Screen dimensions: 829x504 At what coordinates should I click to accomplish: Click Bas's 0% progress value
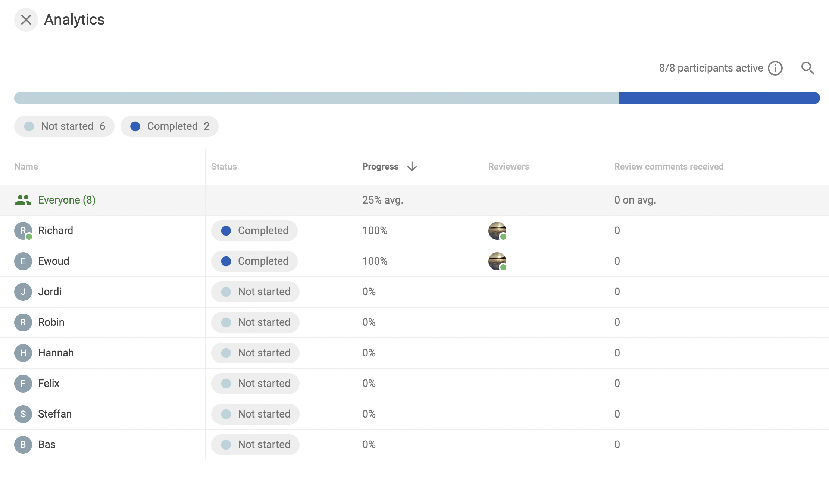tap(369, 445)
